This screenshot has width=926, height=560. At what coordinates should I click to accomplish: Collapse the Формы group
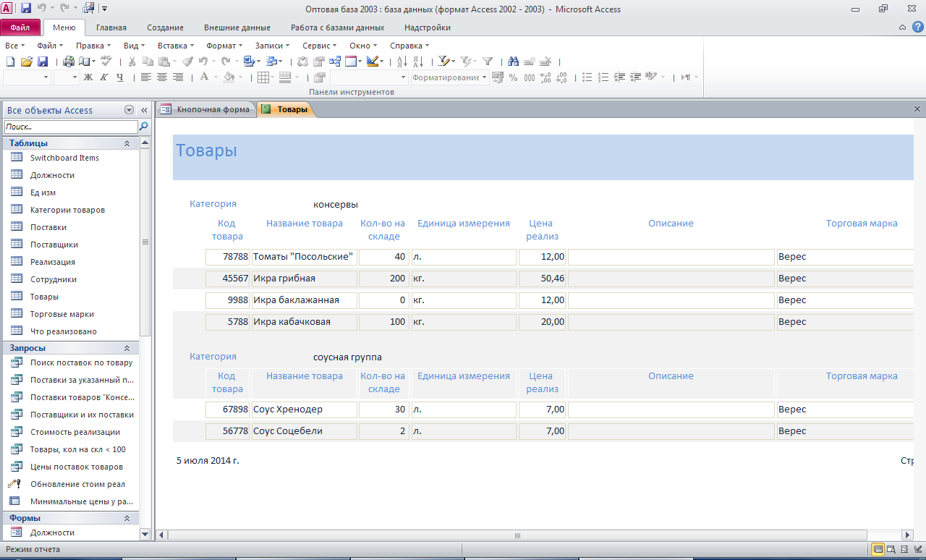[x=127, y=518]
